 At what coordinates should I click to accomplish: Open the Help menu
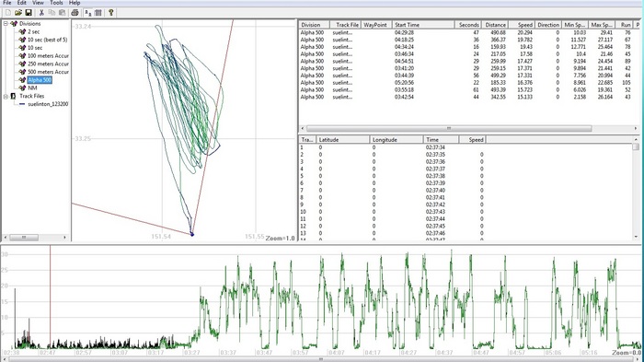75,3
